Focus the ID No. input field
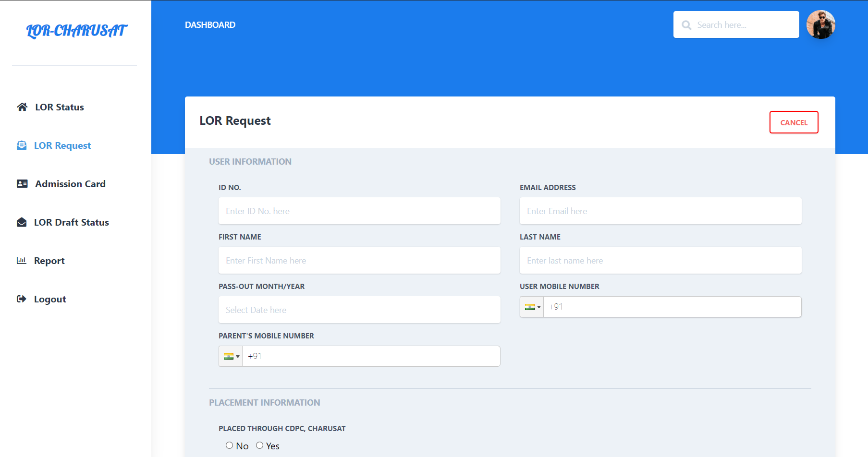Screen dimensions: 868x457 (359, 211)
